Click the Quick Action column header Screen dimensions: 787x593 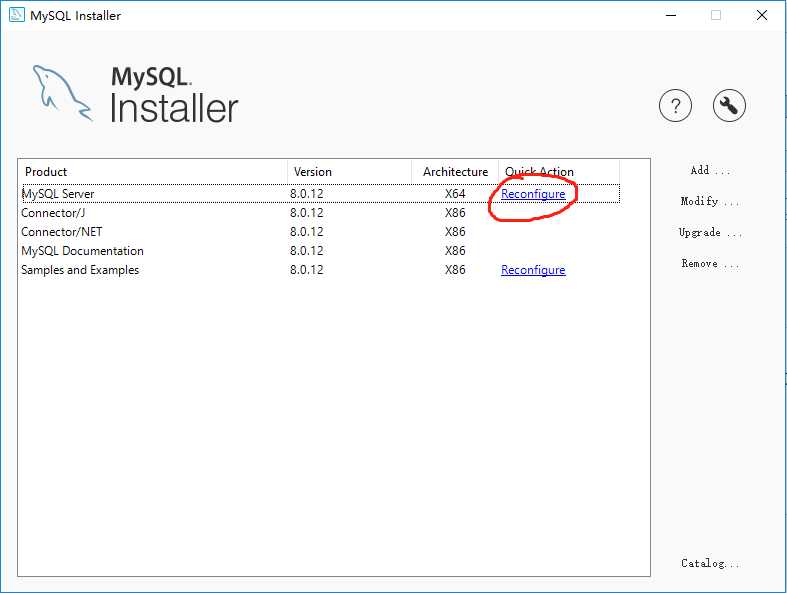559,172
